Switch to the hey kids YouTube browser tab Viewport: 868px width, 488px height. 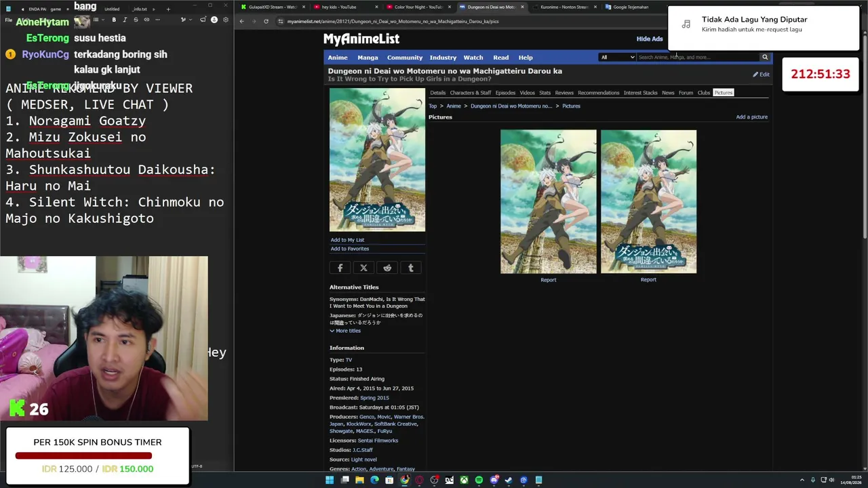pos(346,7)
